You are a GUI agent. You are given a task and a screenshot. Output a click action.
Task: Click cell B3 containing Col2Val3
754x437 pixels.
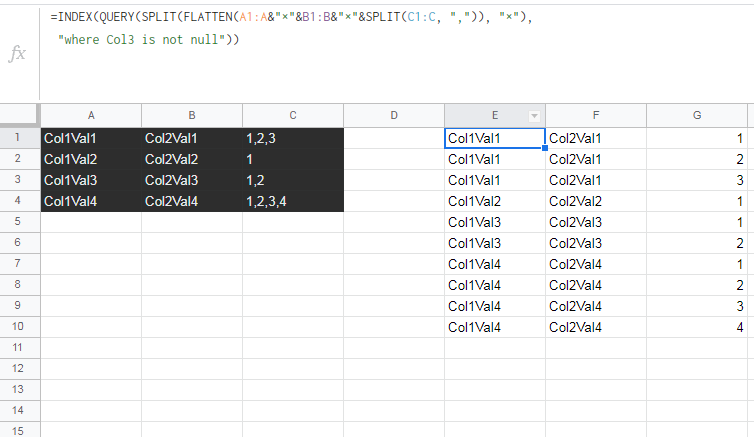[x=192, y=180]
